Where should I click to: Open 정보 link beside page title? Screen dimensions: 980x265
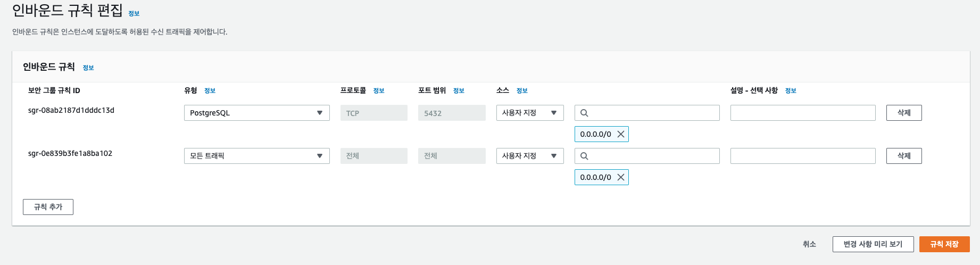[x=134, y=13]
